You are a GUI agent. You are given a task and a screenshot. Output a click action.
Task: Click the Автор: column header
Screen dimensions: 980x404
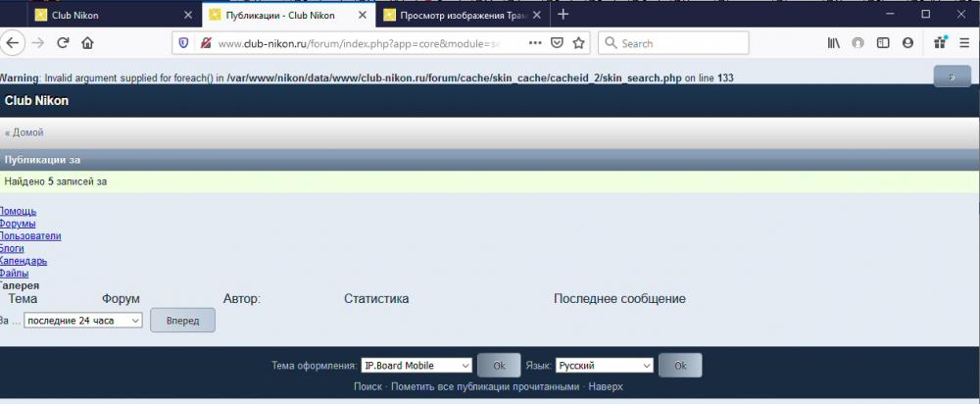(x=242, y=299)
